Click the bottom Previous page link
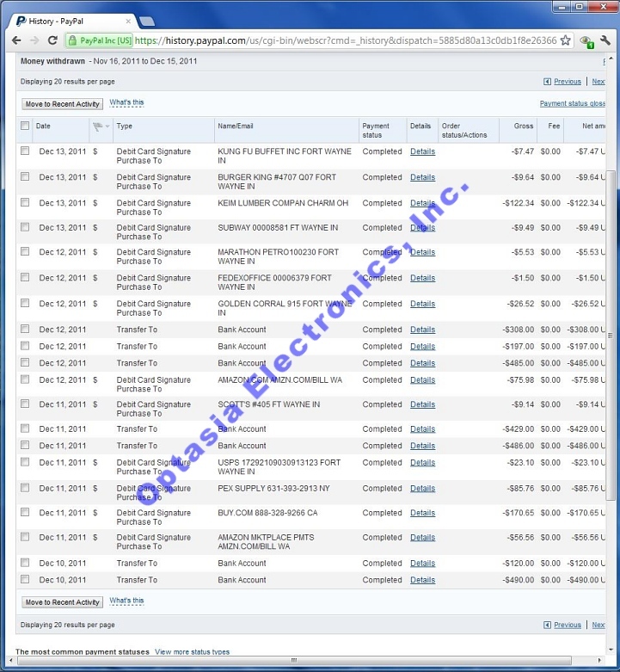 (568, 625)
